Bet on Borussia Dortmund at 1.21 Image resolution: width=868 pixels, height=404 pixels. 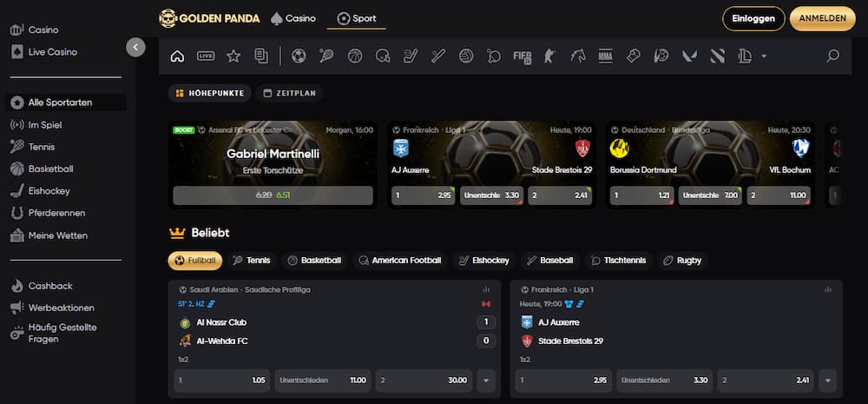642,195
